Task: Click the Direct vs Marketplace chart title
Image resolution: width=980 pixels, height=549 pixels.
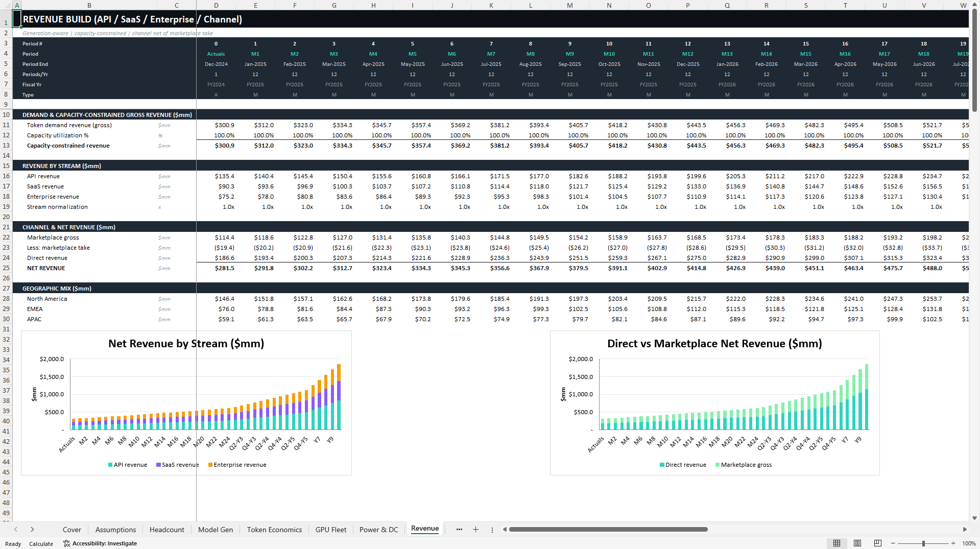Action: tap(714, 344)
